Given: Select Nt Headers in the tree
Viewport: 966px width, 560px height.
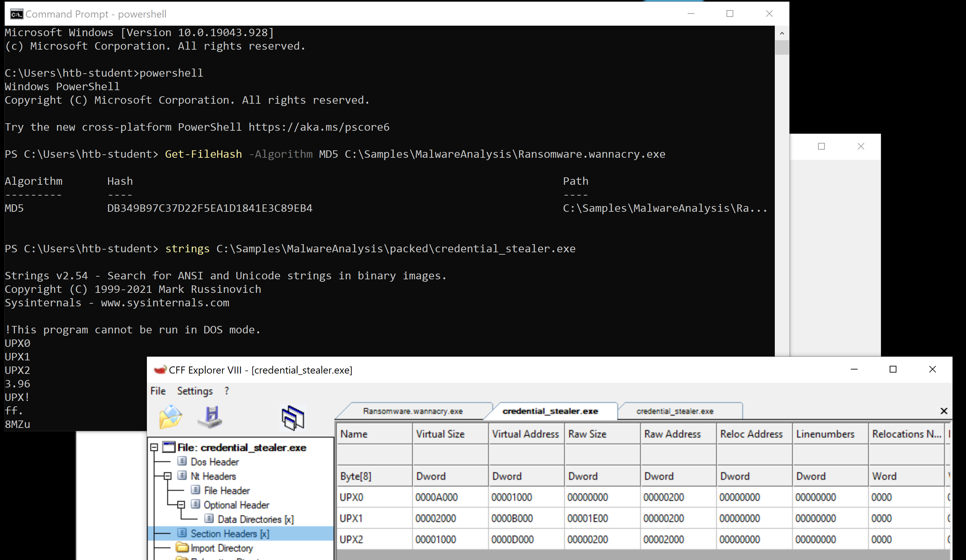Looking at the screenshot, I should (213, 476).
